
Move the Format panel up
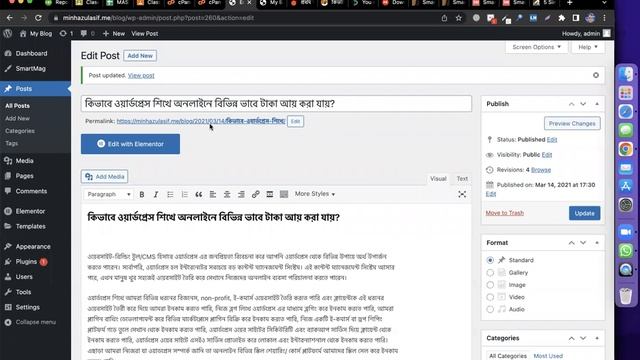pyautogui.click(x=571, y=242)
